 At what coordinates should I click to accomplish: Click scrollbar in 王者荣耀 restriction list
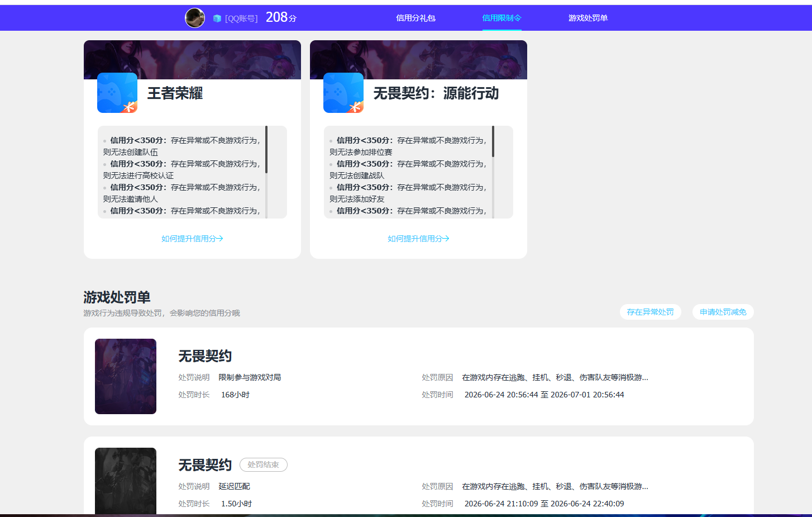click(266, 149)
